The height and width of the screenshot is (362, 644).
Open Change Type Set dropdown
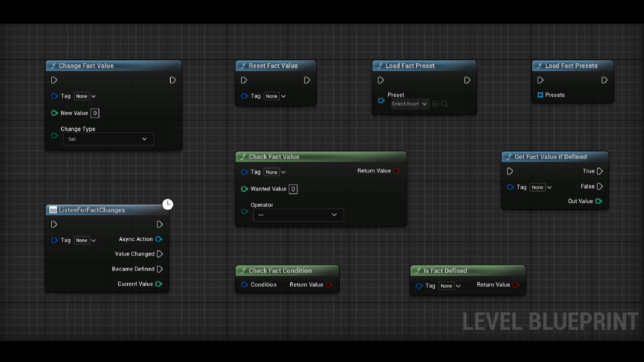pos(108,139)
